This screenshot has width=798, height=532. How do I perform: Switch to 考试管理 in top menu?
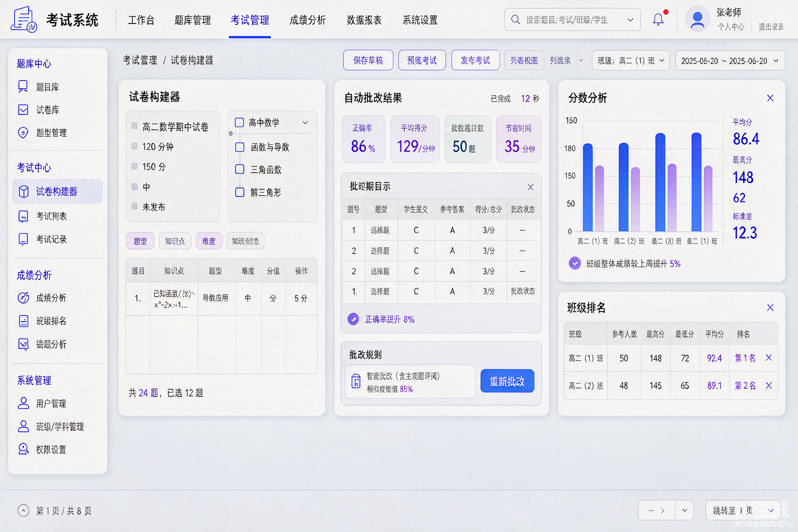(x=250, y=20)
